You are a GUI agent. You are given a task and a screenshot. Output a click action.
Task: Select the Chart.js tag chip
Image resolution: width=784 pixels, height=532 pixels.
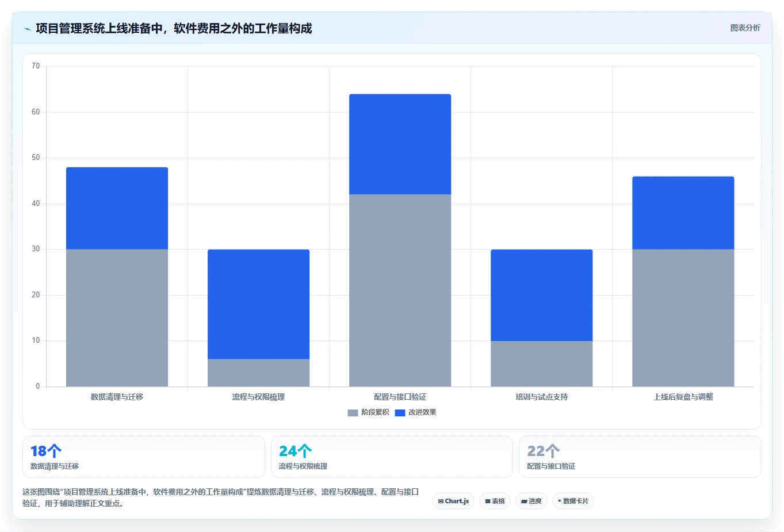click(x=453, y=501)
